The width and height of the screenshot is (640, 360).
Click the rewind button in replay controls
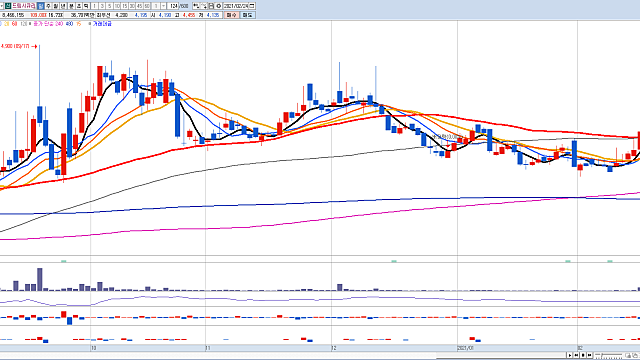tap(576, 355)
